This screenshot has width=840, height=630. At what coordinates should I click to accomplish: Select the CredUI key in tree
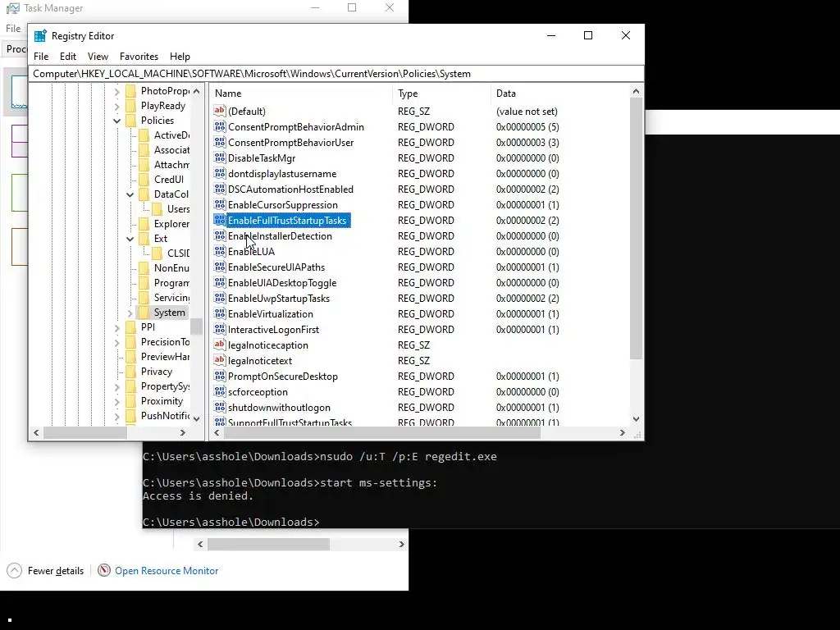point(169,180)
